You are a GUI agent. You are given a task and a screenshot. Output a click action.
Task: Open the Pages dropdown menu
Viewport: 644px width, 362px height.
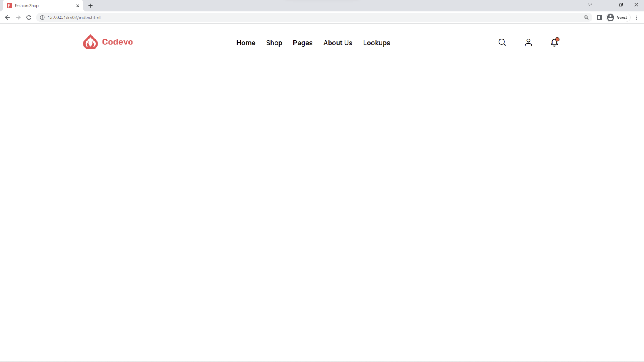click(303, 43)
